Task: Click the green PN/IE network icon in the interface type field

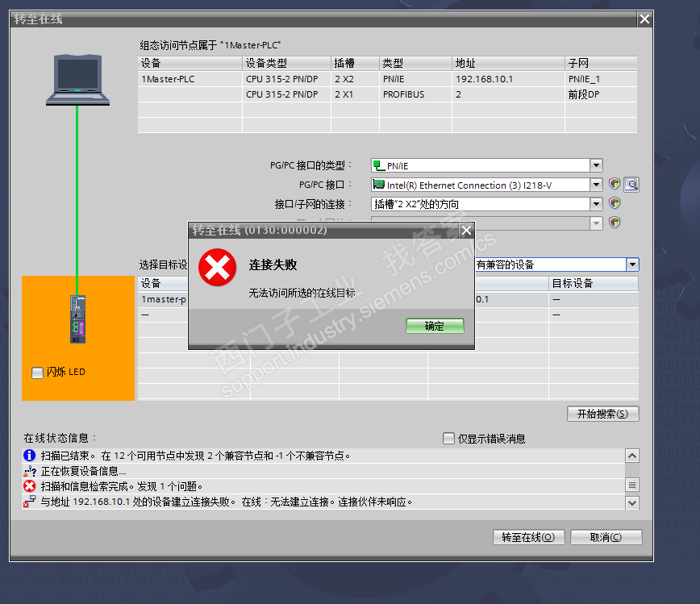Action: tap(379, 165)
